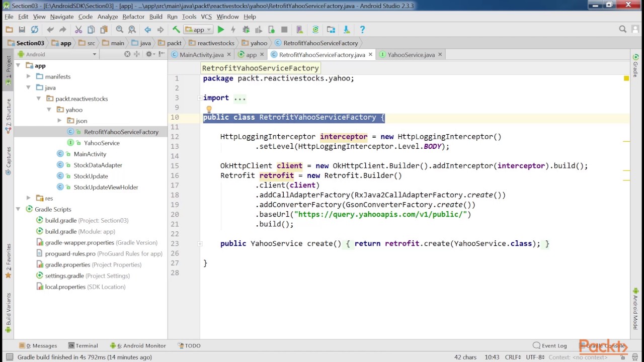Open Project Structure icon
This screenshot has width=644, height=362.
tap(331, 30)
